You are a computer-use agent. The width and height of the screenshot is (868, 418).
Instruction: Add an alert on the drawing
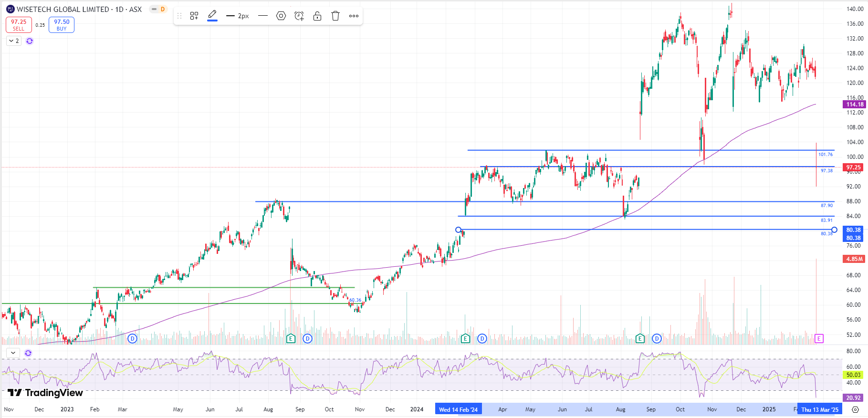pyautogui.click(x=299, y=16)
